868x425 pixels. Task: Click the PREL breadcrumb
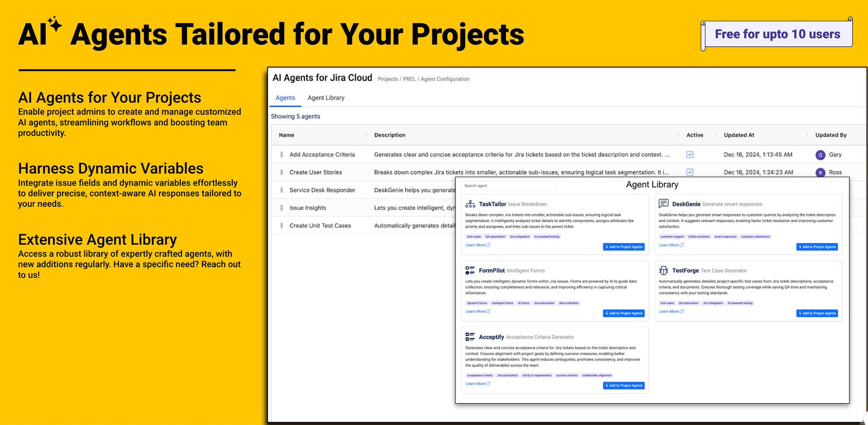pos(409,79)
